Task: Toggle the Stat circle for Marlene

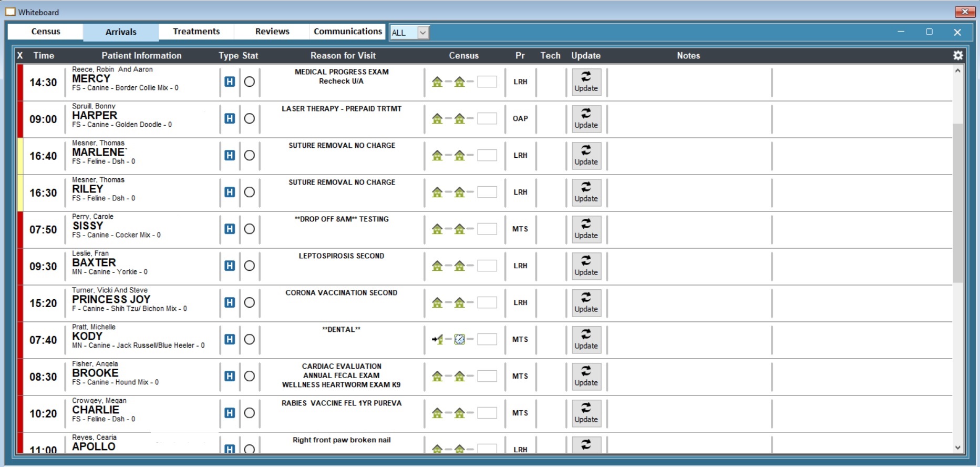Action: (250, 155)
